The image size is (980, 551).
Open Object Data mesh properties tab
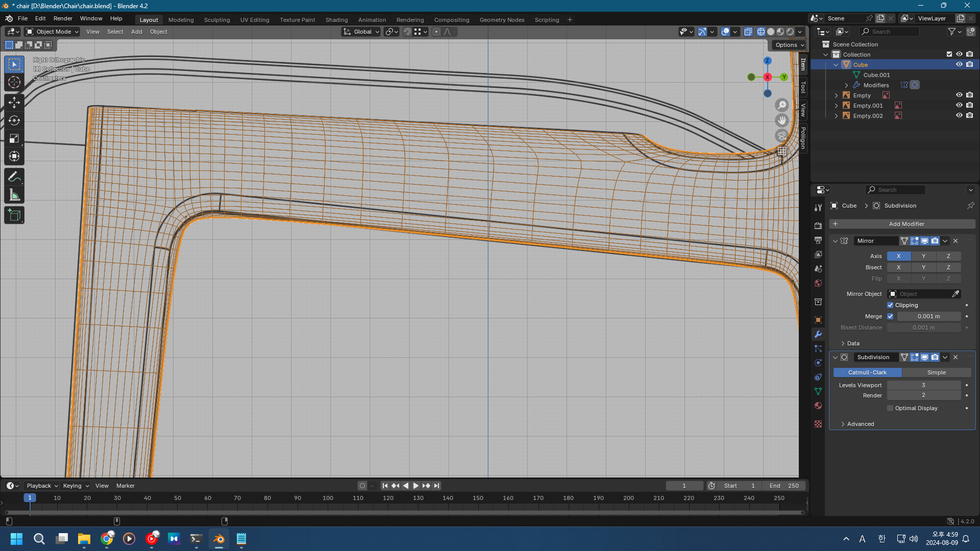coord(818,391)
